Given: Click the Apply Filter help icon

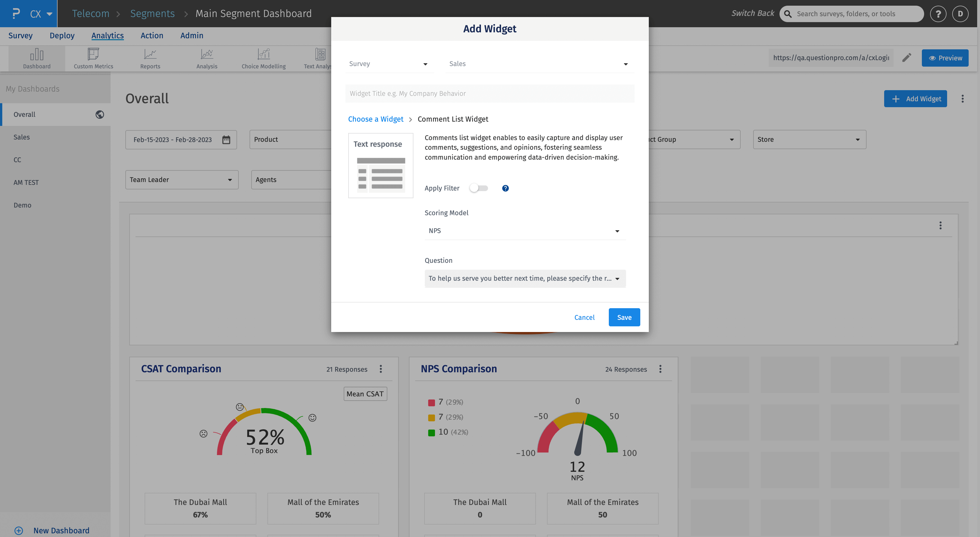Looking at the screenshot, I should point(505,188).
